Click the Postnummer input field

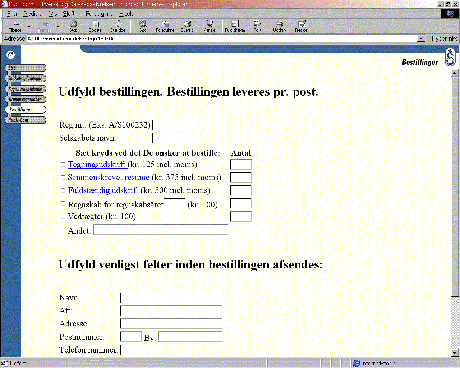131,337
